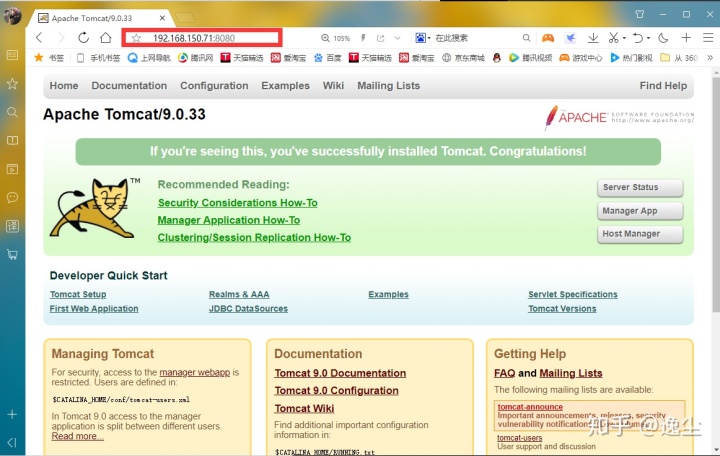Viewport: 720px width, 456px height.
Task: Click the search magnifier button
Action: (x=526, y=38)
